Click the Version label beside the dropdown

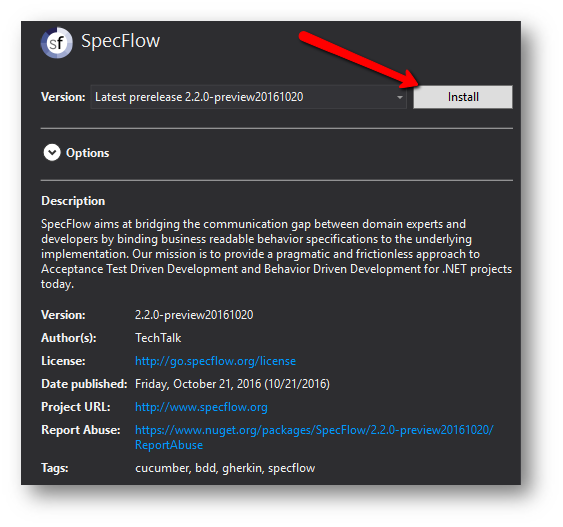[63, 97]
